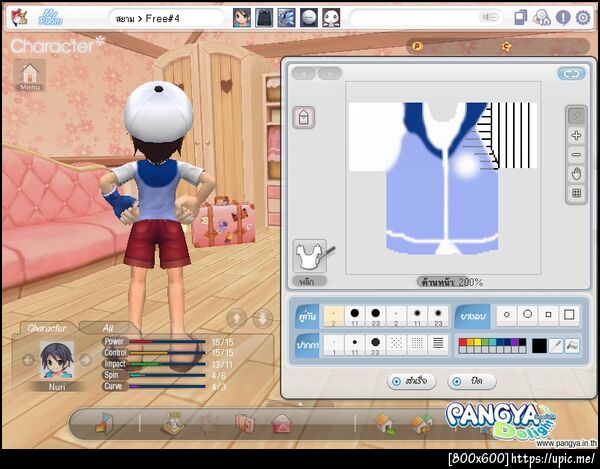Click the Menu home icon
Screen dimensions: 600x469
(29, 75)
